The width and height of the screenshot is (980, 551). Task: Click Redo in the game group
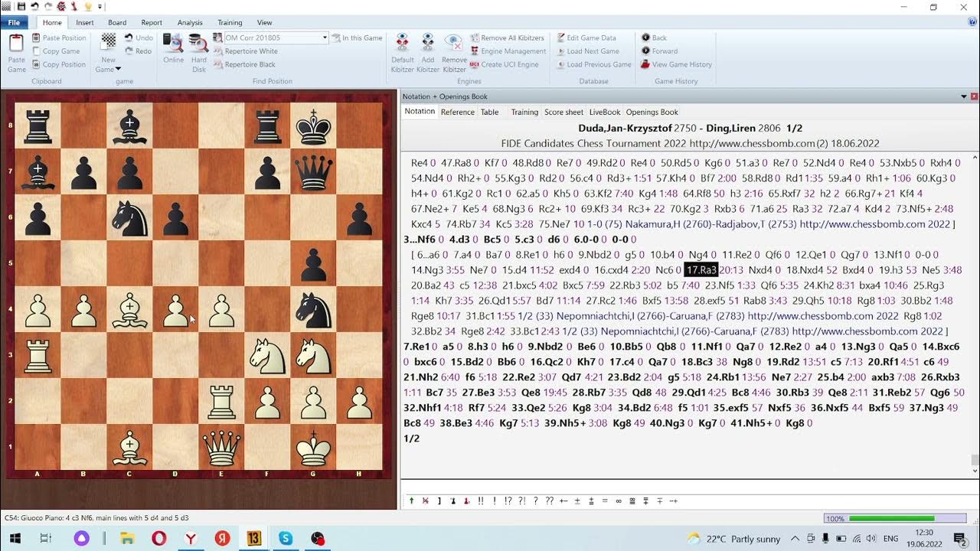(x=139, y=51)
